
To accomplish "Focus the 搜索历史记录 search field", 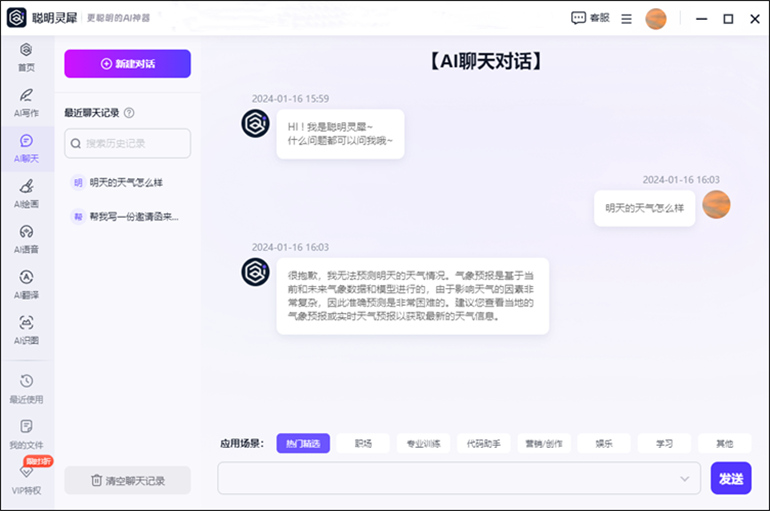I will (127, 143).
